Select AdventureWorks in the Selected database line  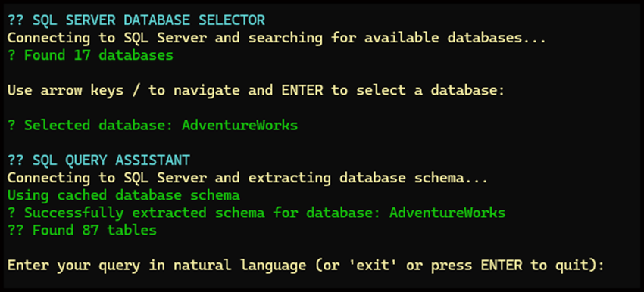240,125
